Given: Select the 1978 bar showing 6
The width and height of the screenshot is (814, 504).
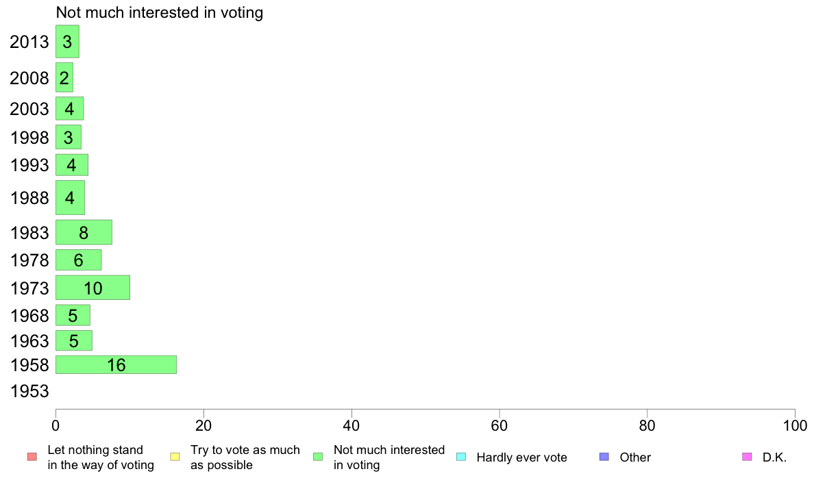Looking at the screenshot, I should [x=78, y=260].
